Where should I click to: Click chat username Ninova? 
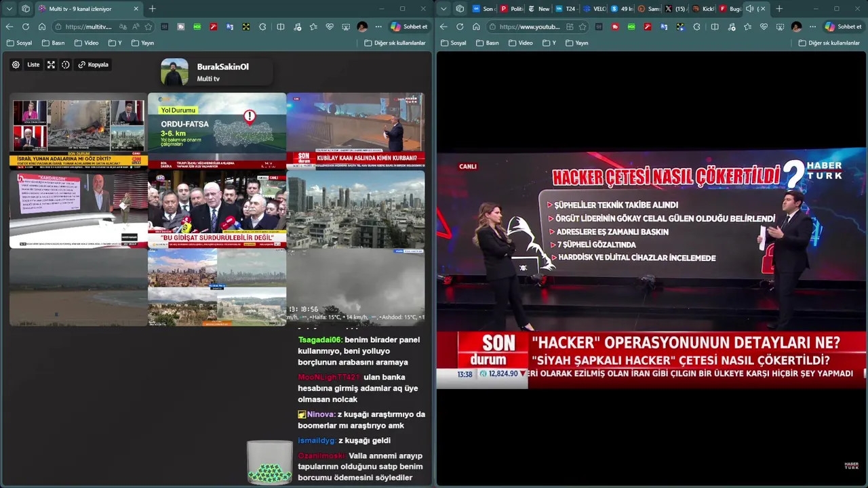point(321,414)
